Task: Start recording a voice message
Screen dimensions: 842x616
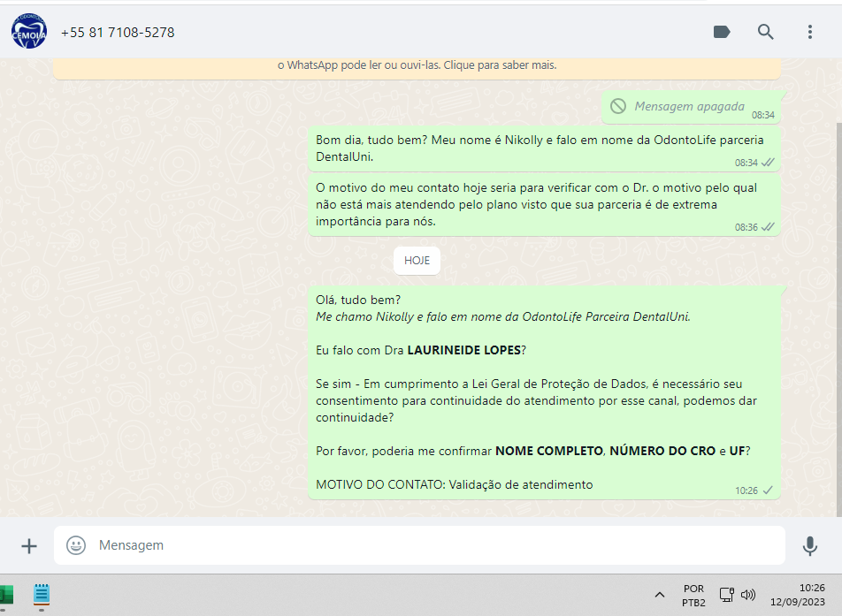Action: tap(810, 545)
